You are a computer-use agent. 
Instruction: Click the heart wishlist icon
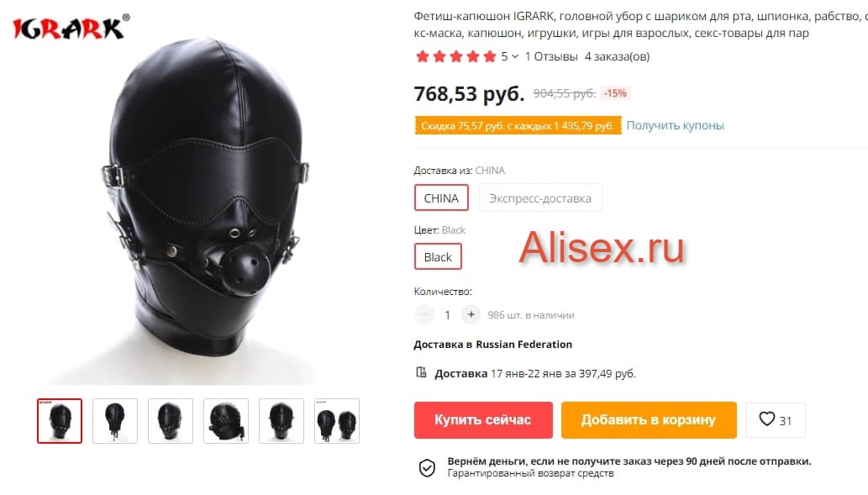pos(766,419)
